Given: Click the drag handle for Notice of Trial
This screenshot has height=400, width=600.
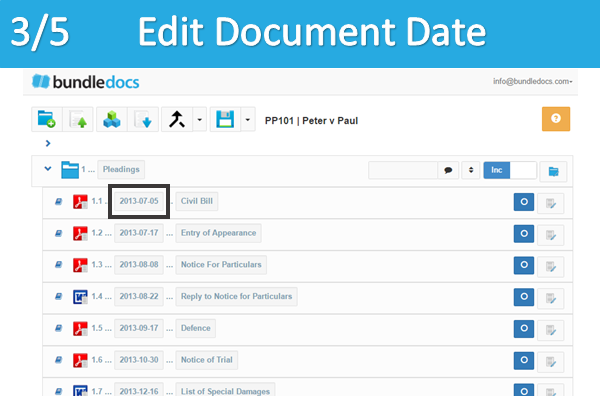Looking at the screenshot, I should (x=59, y=360).
